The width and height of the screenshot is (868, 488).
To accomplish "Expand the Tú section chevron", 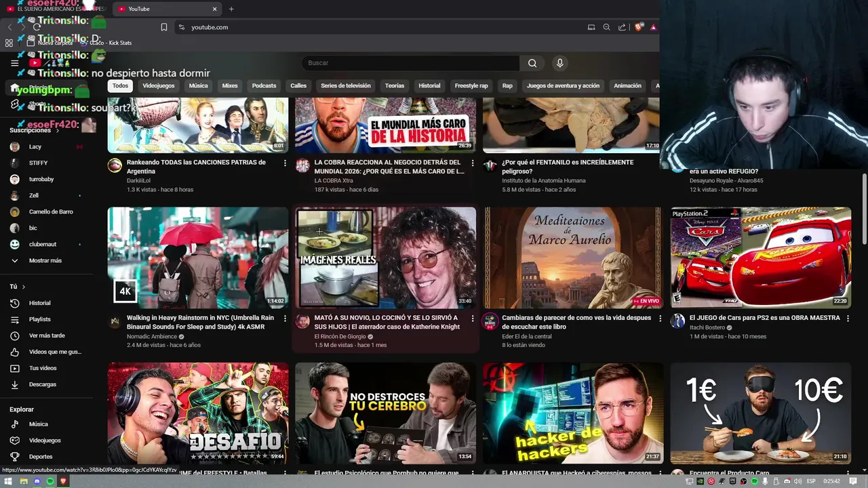I will click(x=24, y=287).
